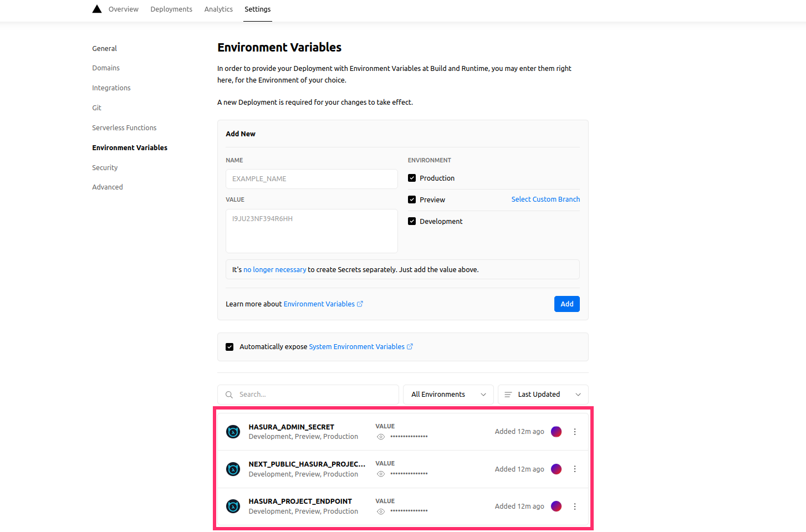Uncheck the Development environment checkbox
The image size is (806, 532).
[412, 221]
